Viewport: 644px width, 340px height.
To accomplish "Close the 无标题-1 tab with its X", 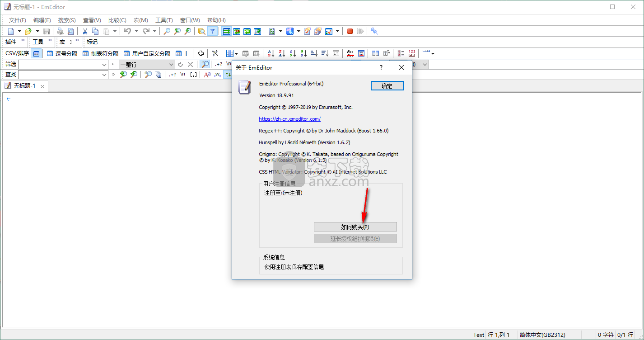I will (x=42, y=86).
